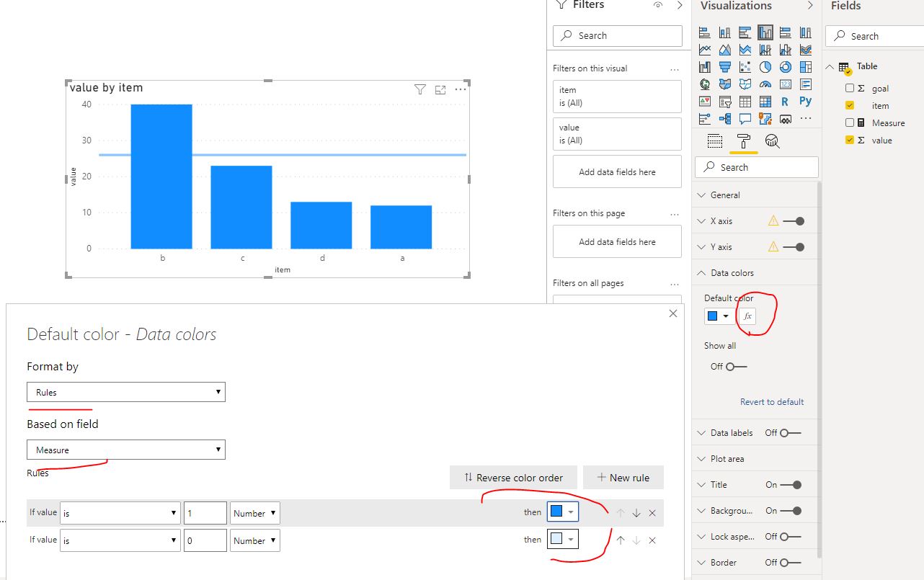Screen dimensions: 924x580
Task: Select the Q&A speech bubble visual
Action: coord(745,119)
